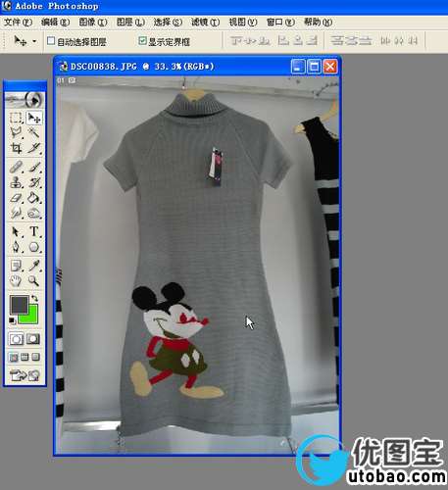Screen dimensions: 448x490
Task: Open the 文件(F) menu
Action: (18, 23)
